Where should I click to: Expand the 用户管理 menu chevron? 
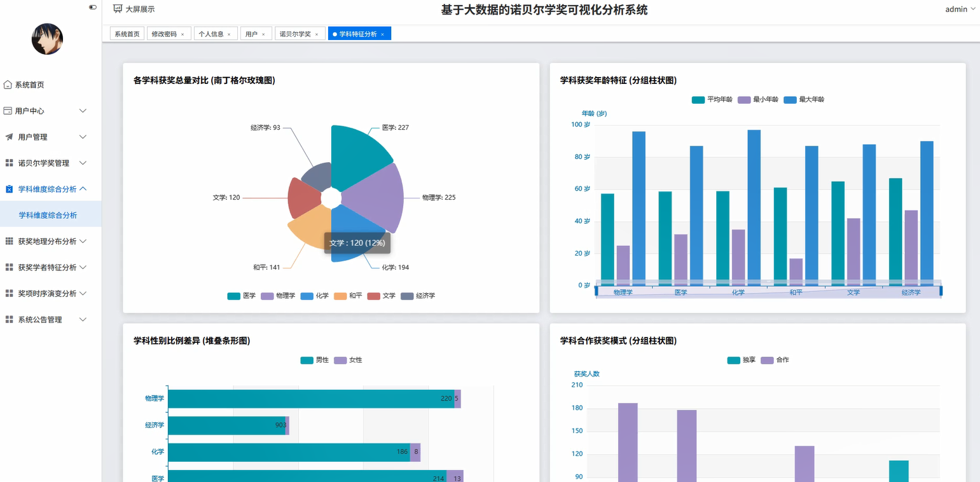pyautogui.click(x=83, y=137)
